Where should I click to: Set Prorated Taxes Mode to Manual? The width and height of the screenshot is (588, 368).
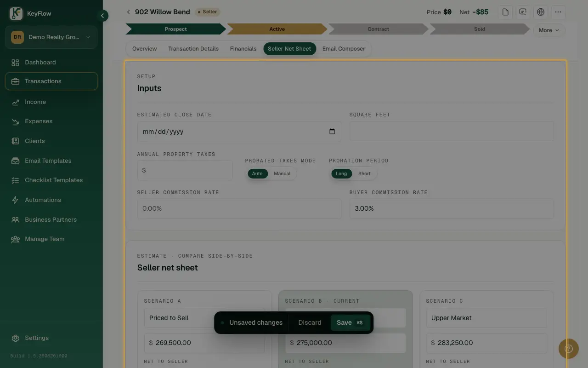pos(282,173)
